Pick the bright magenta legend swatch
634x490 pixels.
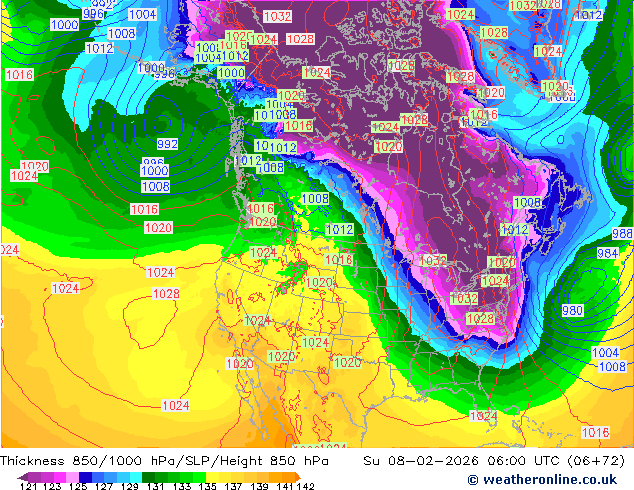pos(59,477)
